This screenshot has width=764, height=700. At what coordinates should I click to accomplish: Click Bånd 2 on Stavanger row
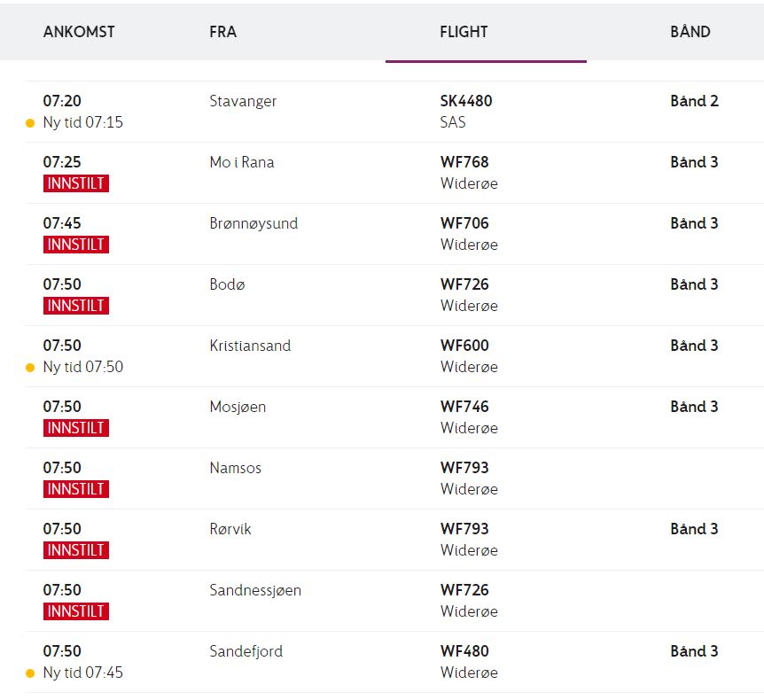[x=694, y=101]
